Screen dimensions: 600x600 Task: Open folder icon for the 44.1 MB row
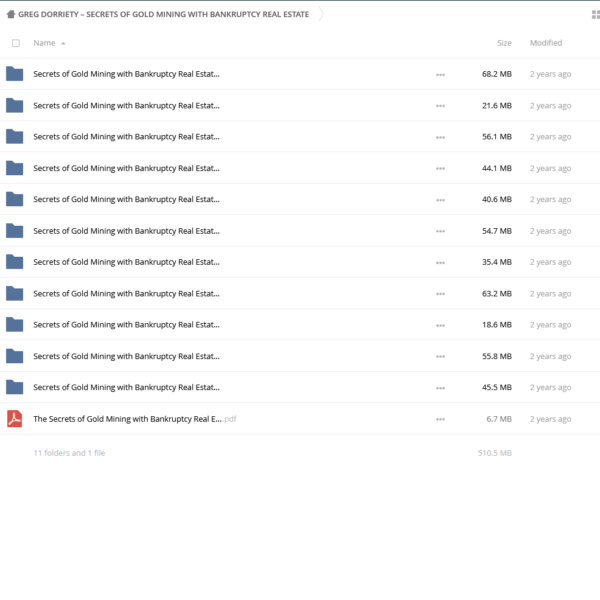click(x=15, y=168)
